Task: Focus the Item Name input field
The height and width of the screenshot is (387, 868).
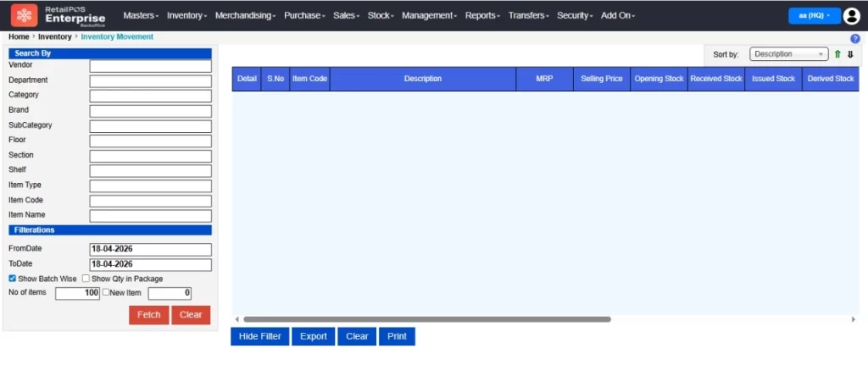Action: 151,216
